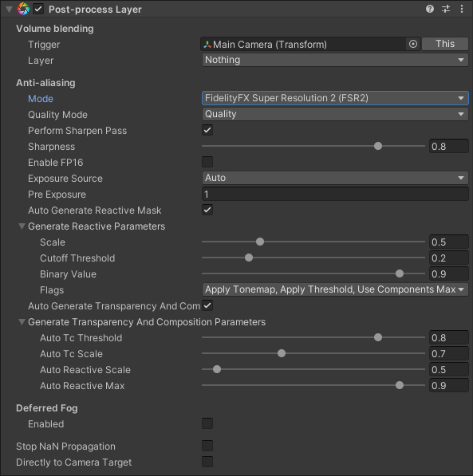Click the Post-process Layer component icon
473x476 pixels.
click(x=23, y=9)
